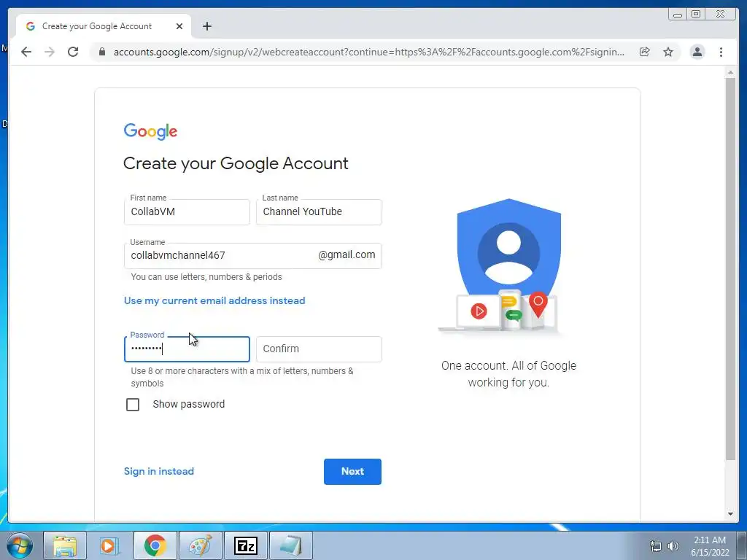This screenshot has height=560, width=747.
Task: Click the 'Create your Google Account' heading
Action: click(x=236, y=163)
